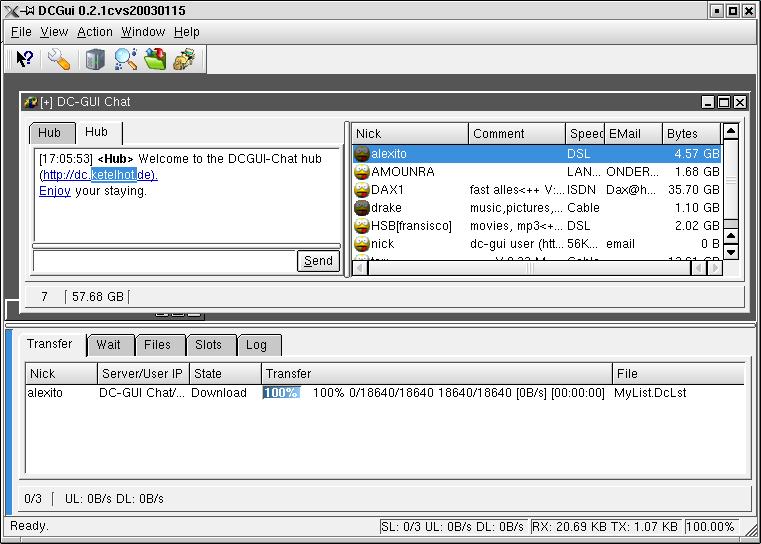Click the 100% transfer progress bar

(281, 393)
